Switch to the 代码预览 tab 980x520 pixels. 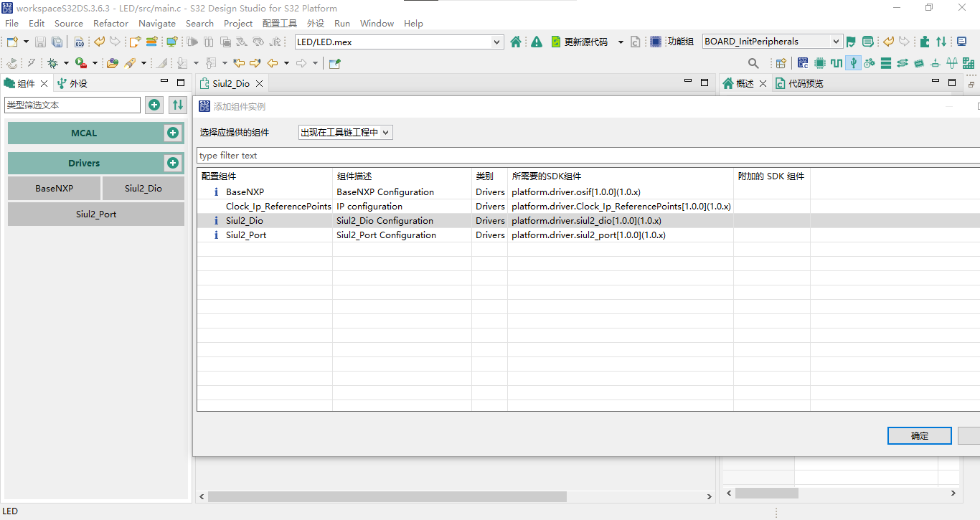click(799, 83)
